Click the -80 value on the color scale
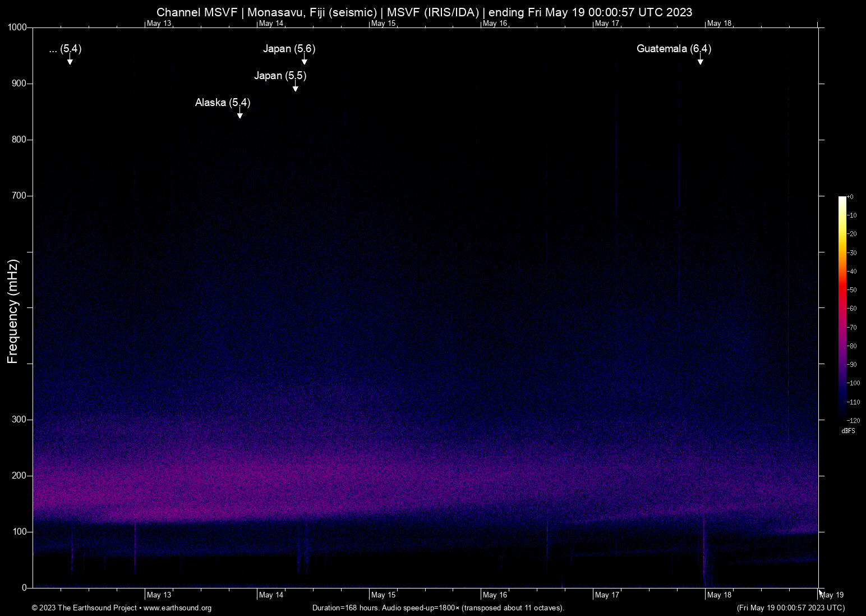The image size is (866, 616). (852, 346)
